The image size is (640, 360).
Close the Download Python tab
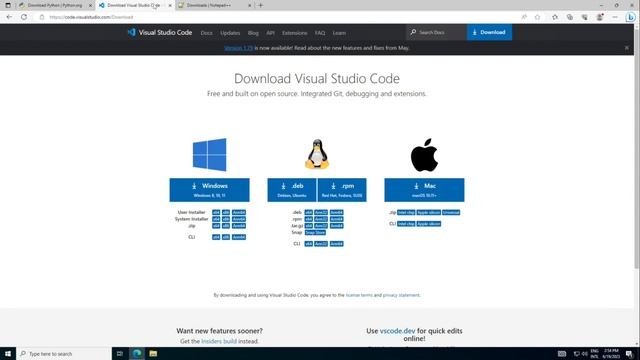[90, 5]
